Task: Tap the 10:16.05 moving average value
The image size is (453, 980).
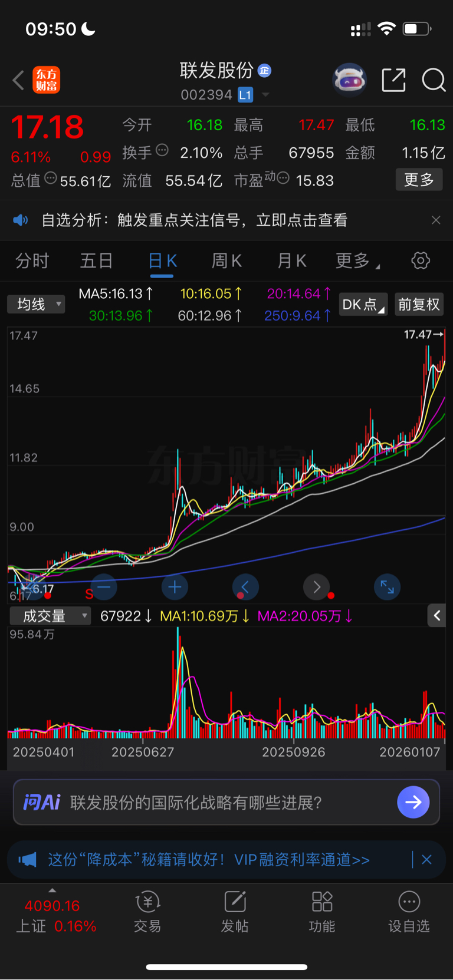Action: 211,293
